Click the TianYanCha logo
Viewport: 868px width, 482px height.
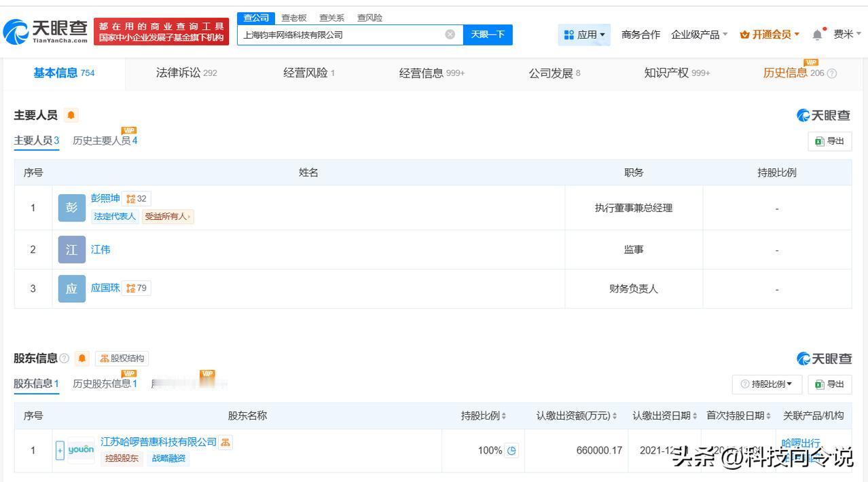(x=46, y=31)
